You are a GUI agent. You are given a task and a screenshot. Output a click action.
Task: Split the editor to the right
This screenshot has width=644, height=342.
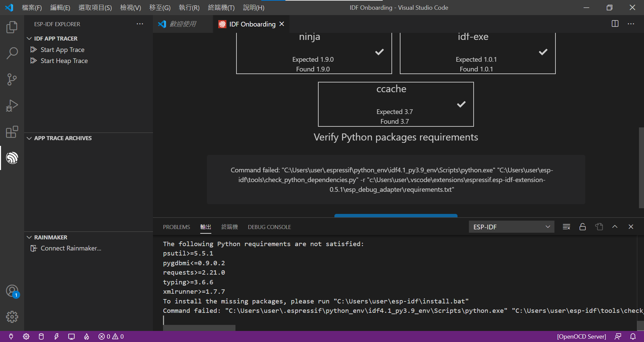coord(615,24)
